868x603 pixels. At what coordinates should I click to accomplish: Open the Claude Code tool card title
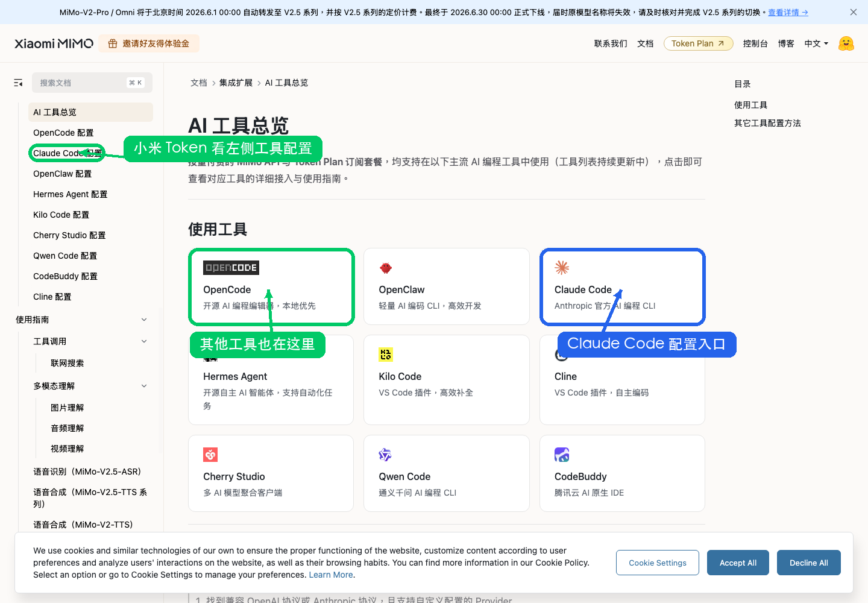click(583, 289)
